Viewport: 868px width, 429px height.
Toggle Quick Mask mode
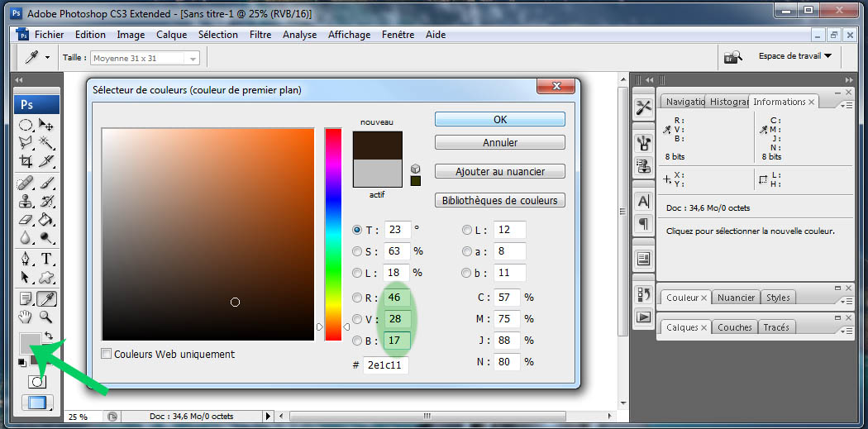click(36, 382)
